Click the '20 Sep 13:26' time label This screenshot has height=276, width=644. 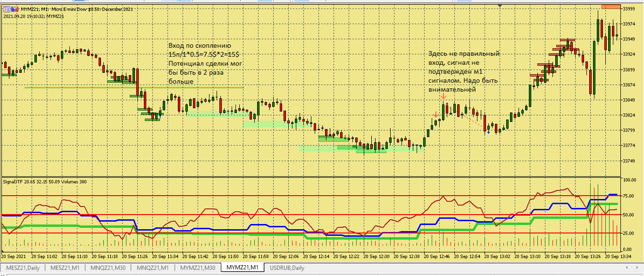(x=587, y=257)
